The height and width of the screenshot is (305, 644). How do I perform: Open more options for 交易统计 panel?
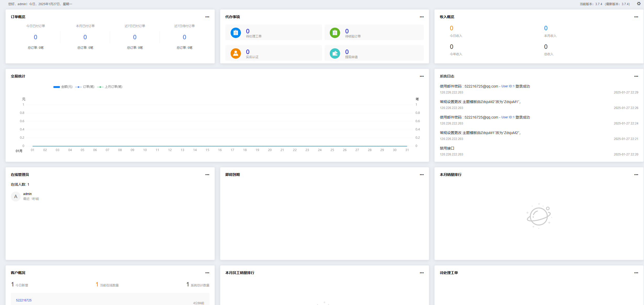click(422, 76)
